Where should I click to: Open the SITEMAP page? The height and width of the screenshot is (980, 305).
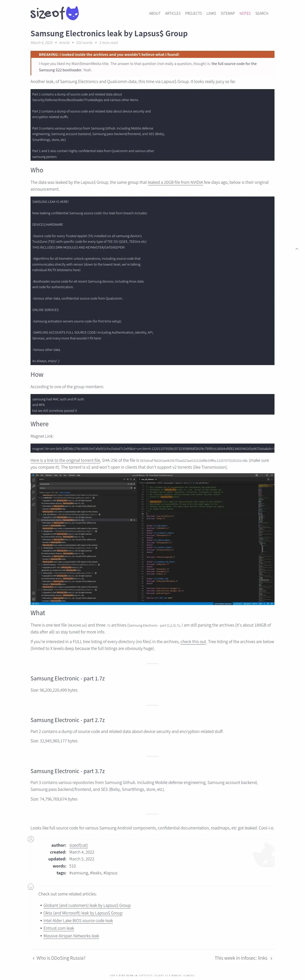tap(228, 13)
